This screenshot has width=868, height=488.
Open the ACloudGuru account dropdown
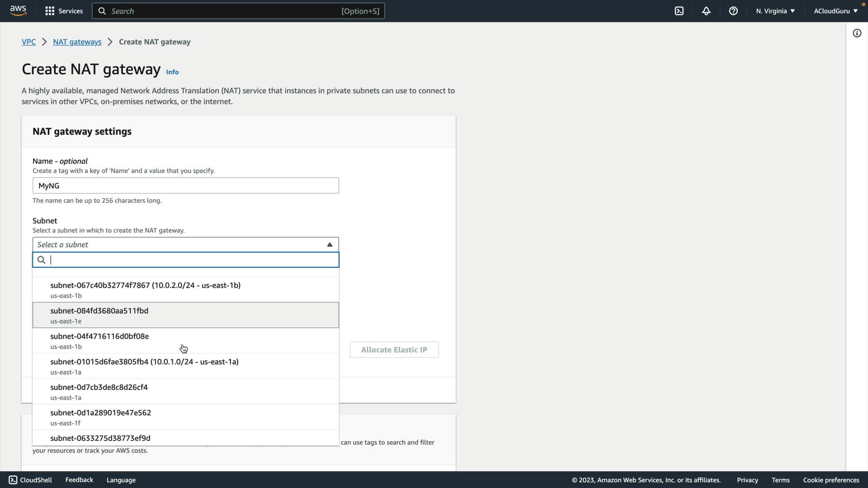[835, 11]
